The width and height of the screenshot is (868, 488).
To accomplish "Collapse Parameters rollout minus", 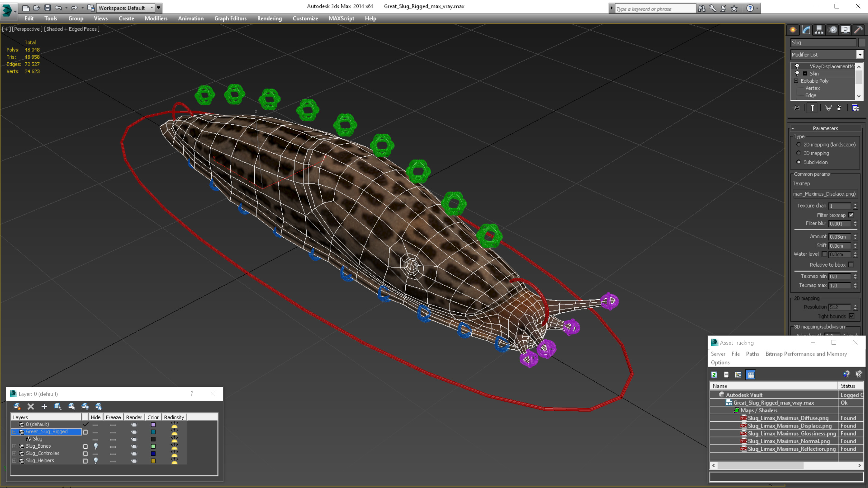I will tap(793, 128).
